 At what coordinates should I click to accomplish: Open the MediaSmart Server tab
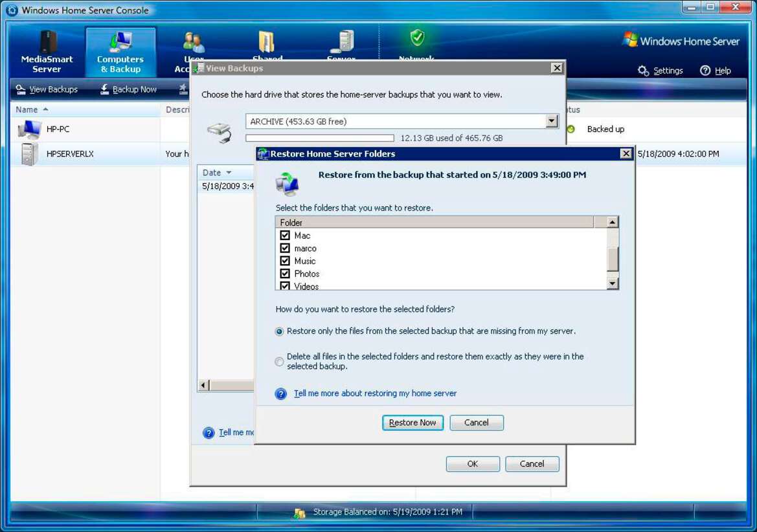[47, 52]
